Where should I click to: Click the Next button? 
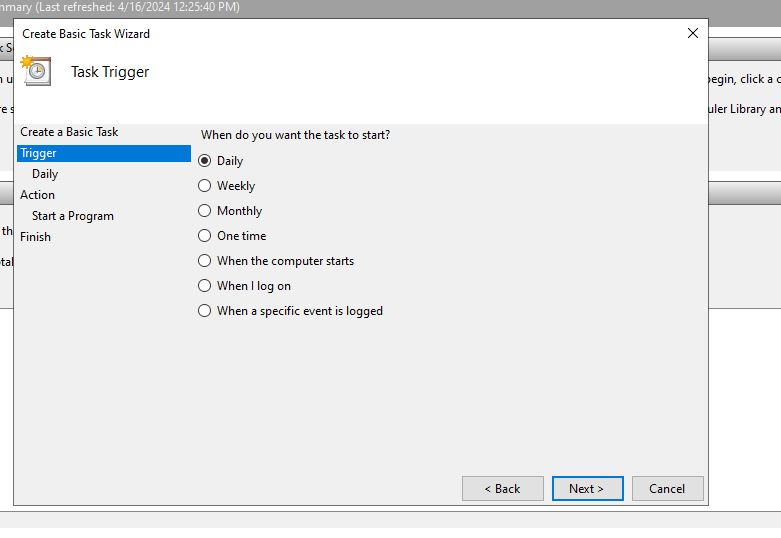tap(587, 489)
